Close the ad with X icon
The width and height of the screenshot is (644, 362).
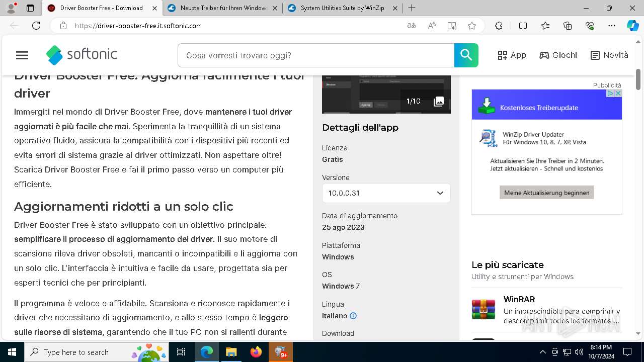[x=618, y=94]
